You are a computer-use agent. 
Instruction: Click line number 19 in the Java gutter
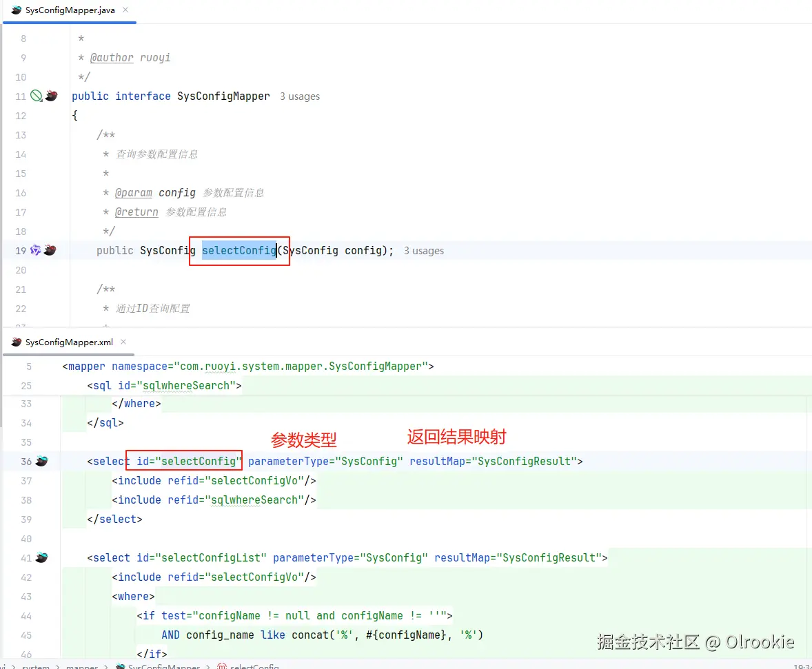(21, 251)
